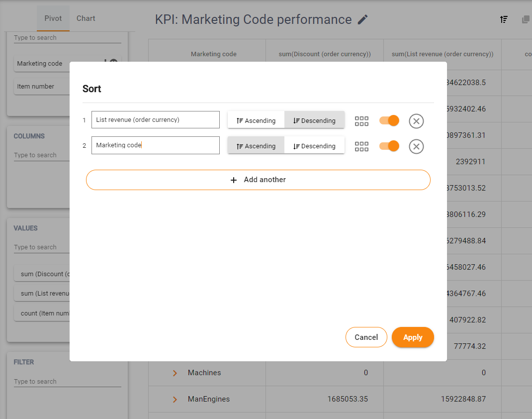Image resolution: width=532 pixels, height=419 pixels.
Task: Switch to the Chart tab
Action: click(x=86, y=18)
